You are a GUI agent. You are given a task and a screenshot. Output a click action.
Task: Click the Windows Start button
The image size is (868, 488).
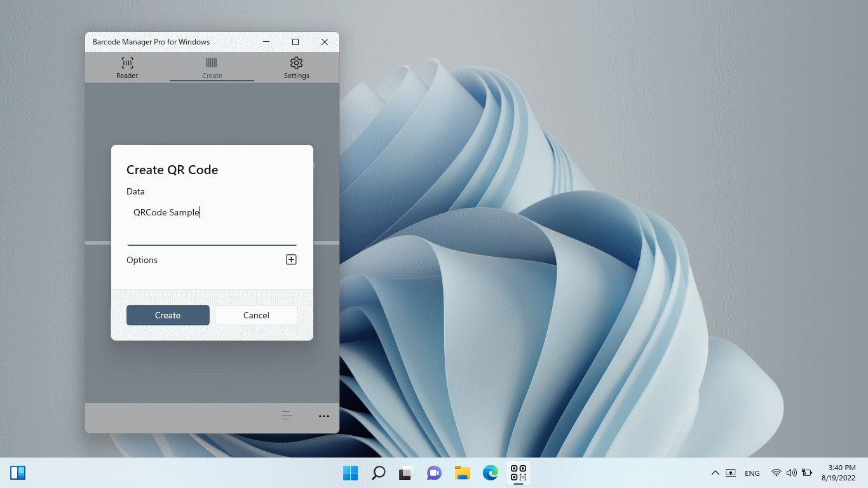(349, 473)
